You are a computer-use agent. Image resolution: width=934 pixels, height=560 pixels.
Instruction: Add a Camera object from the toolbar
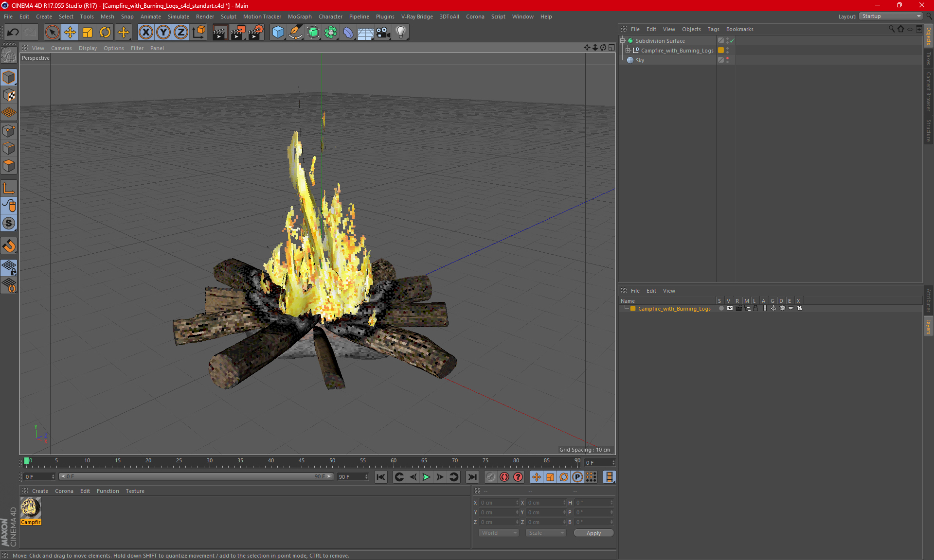pos(383,33)
